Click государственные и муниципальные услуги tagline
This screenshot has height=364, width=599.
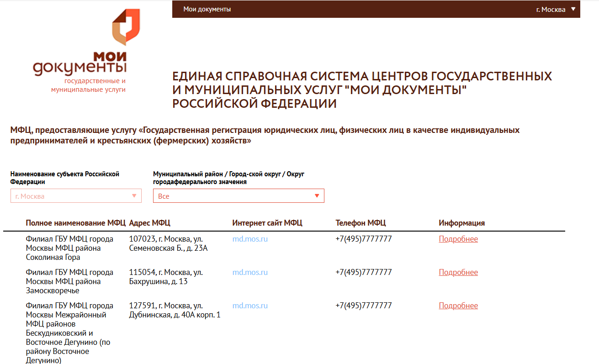[x=88, y=85]
